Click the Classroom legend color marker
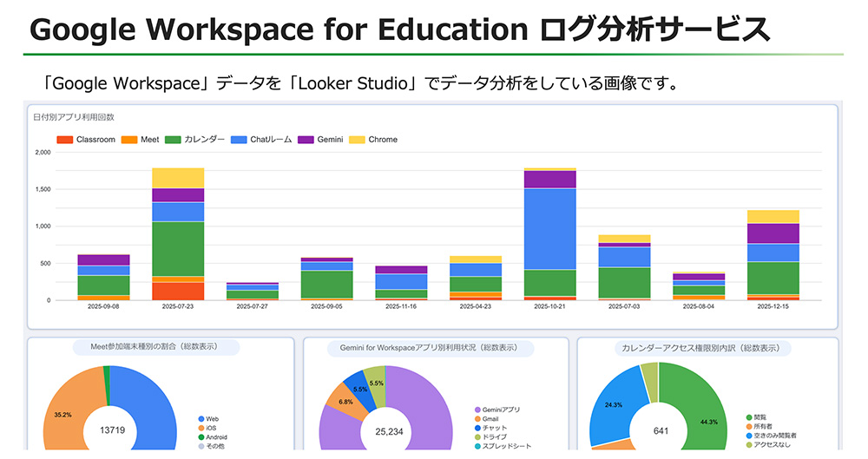 [64, 140]
